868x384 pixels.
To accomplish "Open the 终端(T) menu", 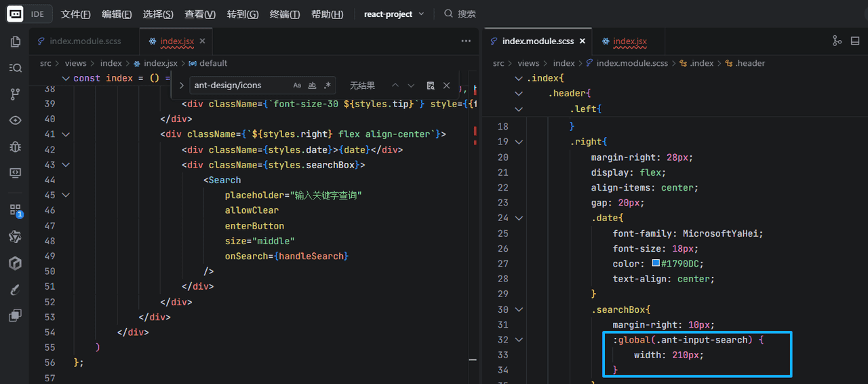I will 284,14.
